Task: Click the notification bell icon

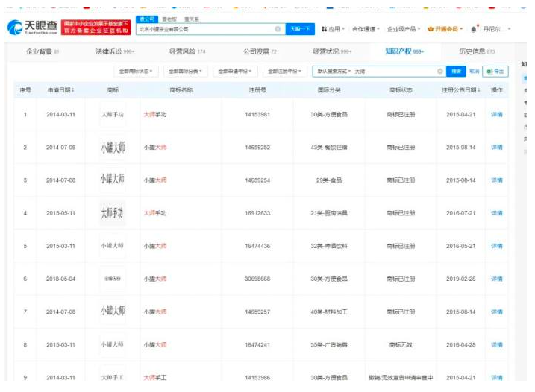Action: point(474,29)
